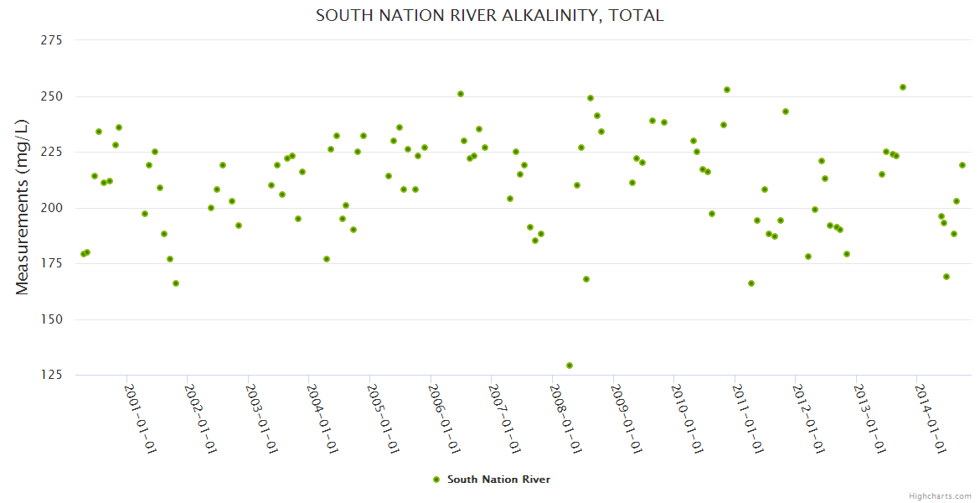The image size is (980, 503).
Task: Click the chart title South Nation River Alkalinity
Action: point(490,15)
